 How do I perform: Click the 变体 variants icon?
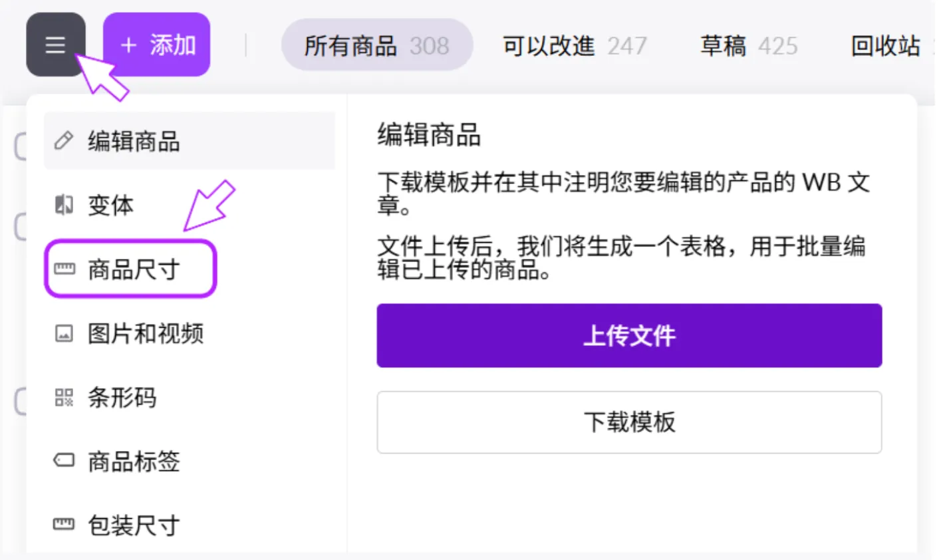[x=64, y=205]
